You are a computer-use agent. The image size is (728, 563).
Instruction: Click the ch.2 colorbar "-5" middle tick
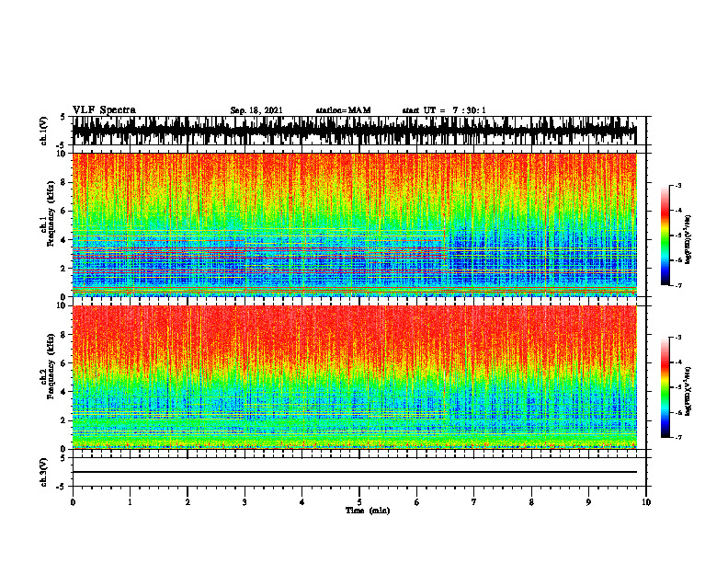[678, 387]
